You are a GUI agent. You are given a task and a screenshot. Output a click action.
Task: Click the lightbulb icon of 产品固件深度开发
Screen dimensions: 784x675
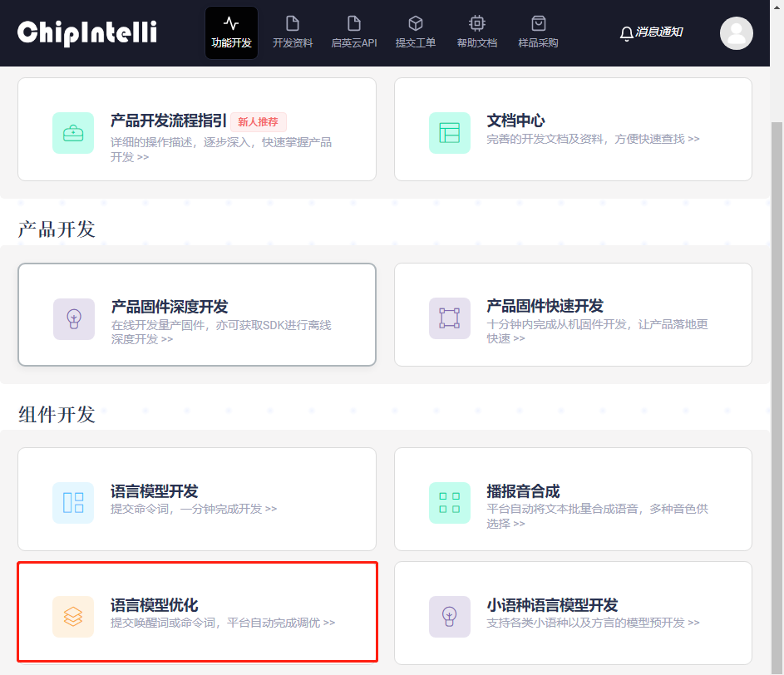tap(74, 319)
